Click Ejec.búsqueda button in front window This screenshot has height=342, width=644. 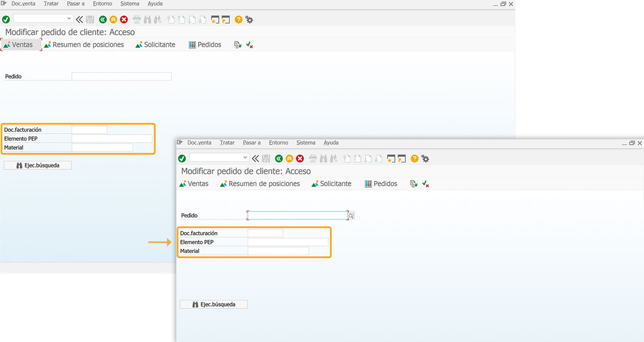tap(214, 304)
